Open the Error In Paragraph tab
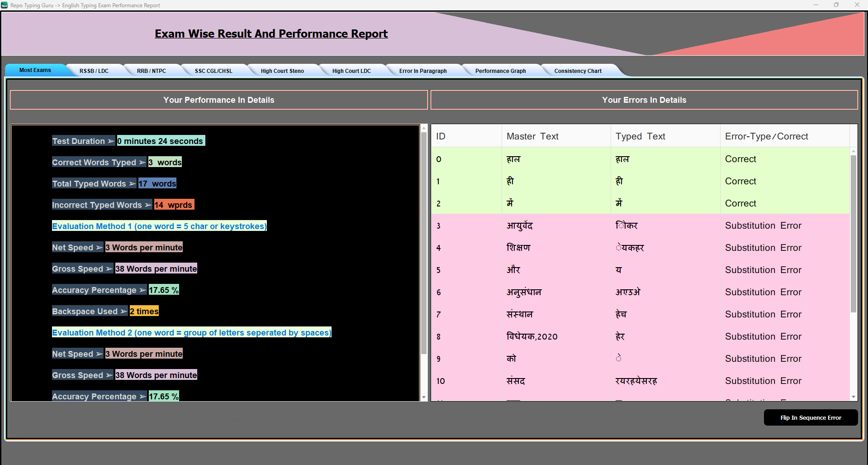 (423, 71)
